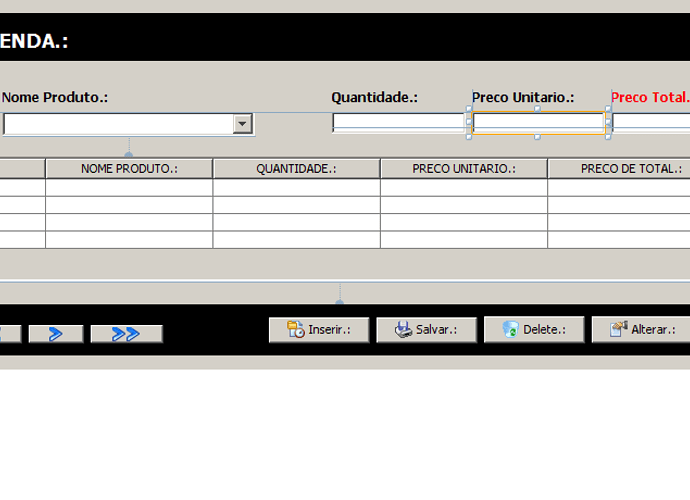This screenshot has width=690, height=500.
Task: Select the Preco Unitario text field
Action: (x=538, y=123)
